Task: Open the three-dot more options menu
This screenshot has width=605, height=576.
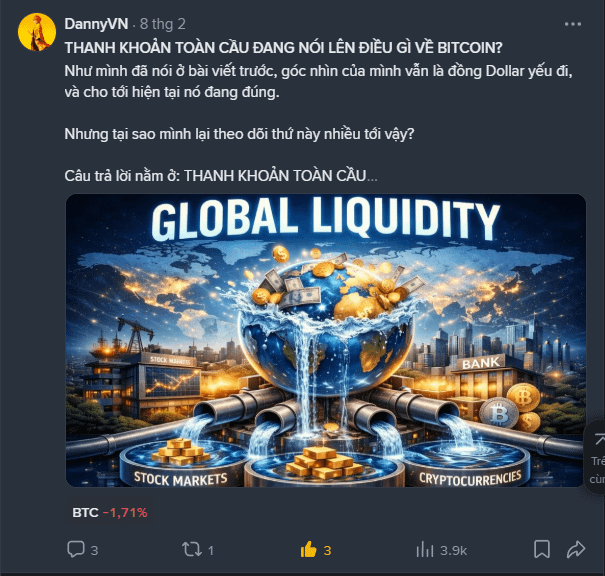Action: click(573, 24)
